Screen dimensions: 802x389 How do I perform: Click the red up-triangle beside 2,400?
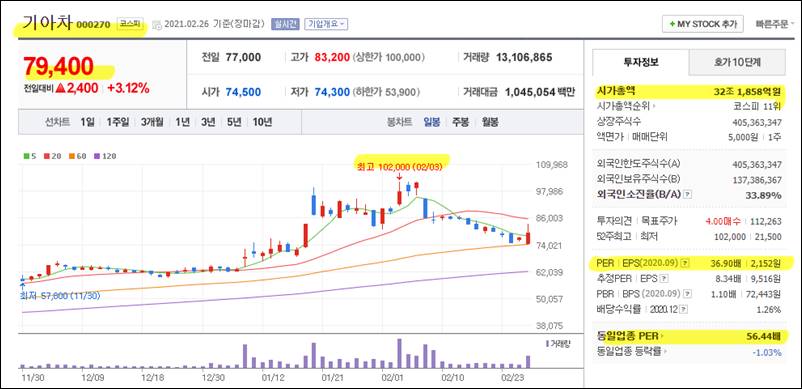(x=60, y=88)
